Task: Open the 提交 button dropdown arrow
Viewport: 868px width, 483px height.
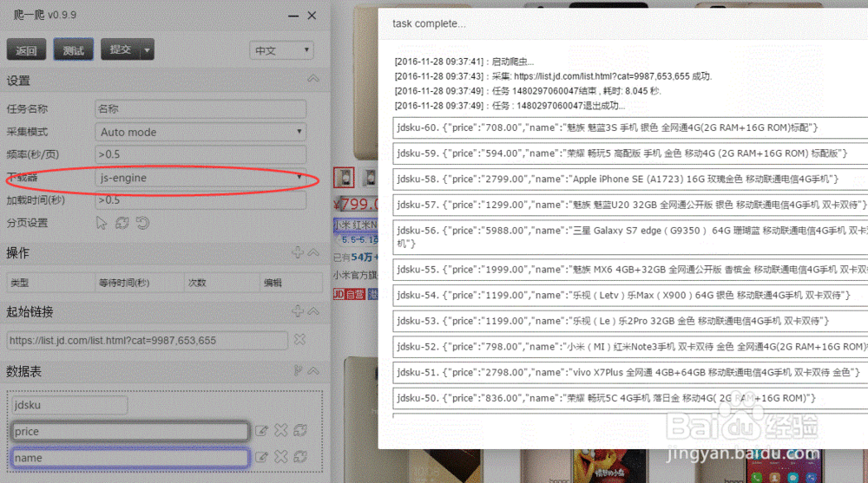Action: pyautogui.click(x=147, y=49)
